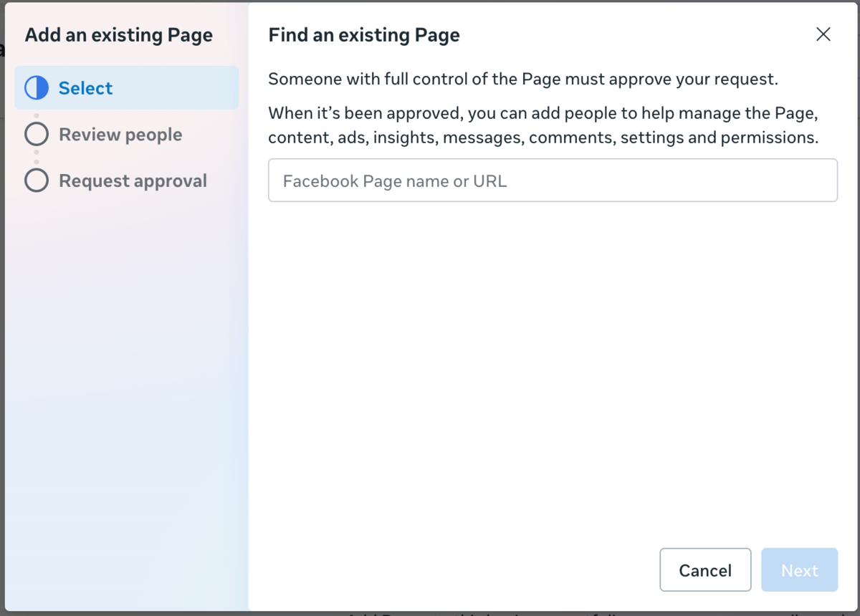
Task: Focus the Facebook Page name or URL field
Action: point(553,181)
